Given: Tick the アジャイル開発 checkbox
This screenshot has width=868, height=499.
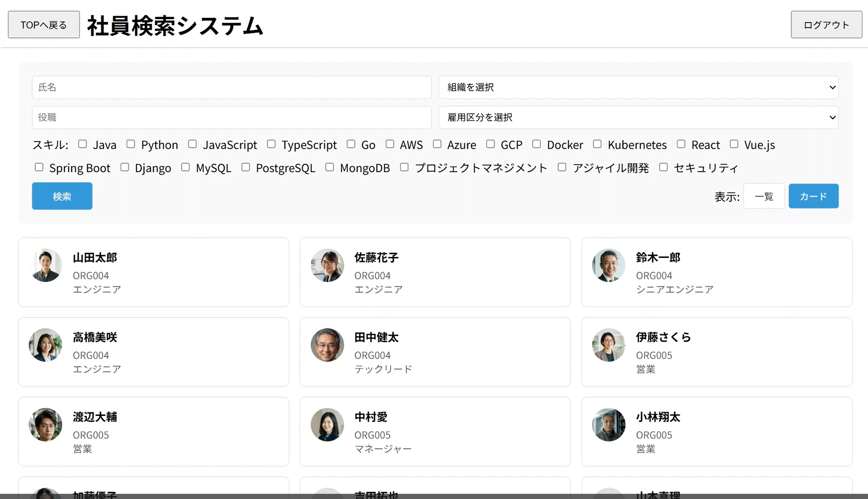Looking at the screenshot, I should click(x=562, y=167).
